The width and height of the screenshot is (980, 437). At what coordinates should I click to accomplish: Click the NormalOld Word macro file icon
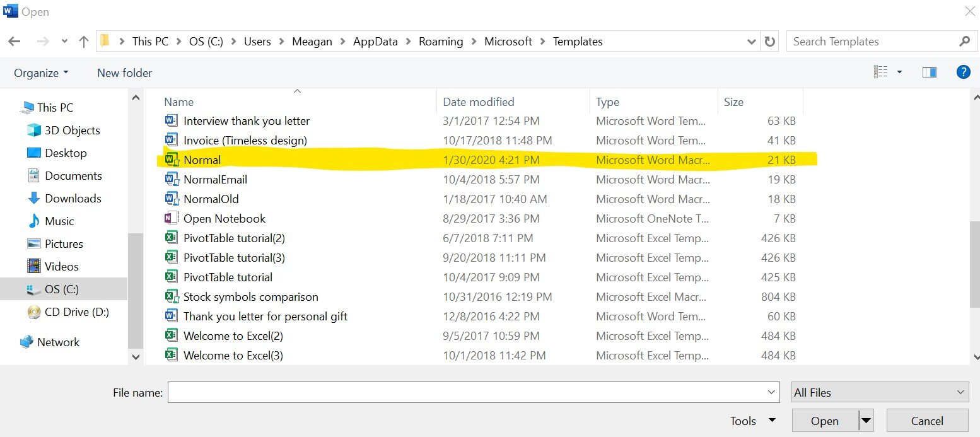172,199
